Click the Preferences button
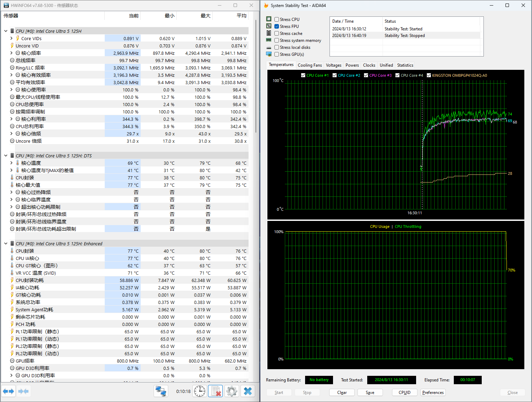Viewport: 532px width, 402px height. pyautogui.click(x=433, y=393)
